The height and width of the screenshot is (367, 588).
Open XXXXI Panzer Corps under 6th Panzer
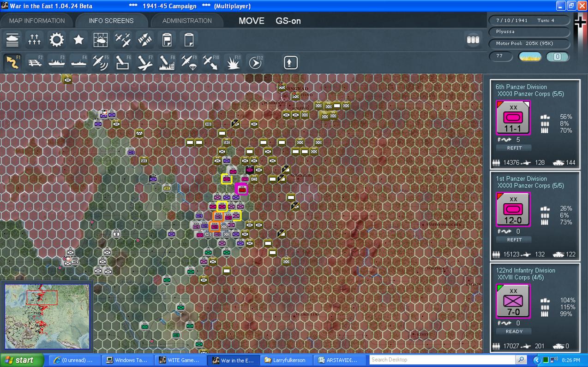click(x=530, y=94)
